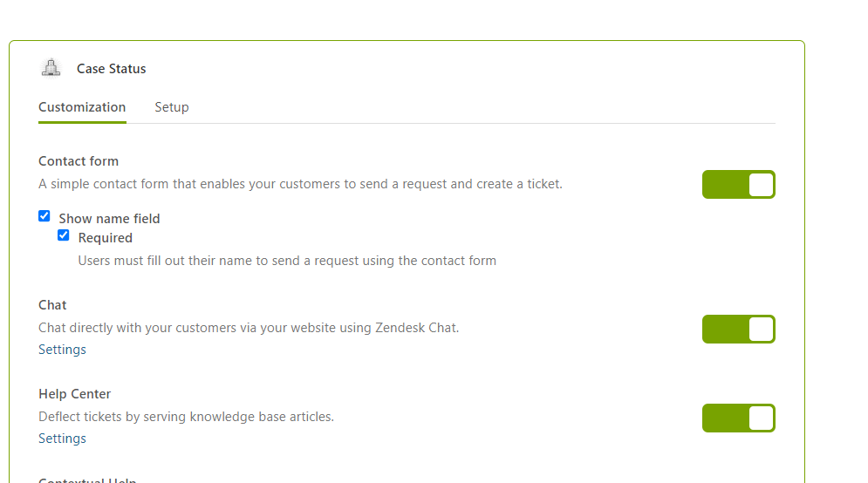
Task: Uncheck the Required checkbox
Action: [64, 235]
